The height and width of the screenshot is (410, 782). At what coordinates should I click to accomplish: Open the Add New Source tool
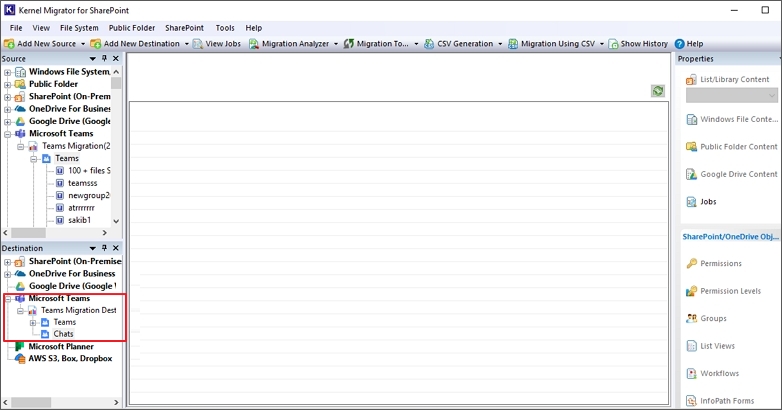(40, 44)
